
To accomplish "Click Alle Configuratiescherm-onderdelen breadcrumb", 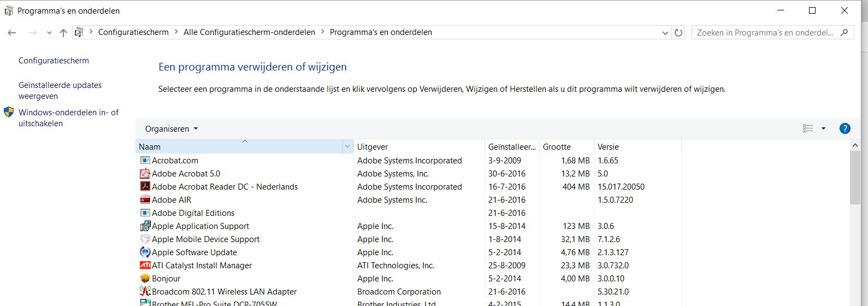I will point(249,32).
